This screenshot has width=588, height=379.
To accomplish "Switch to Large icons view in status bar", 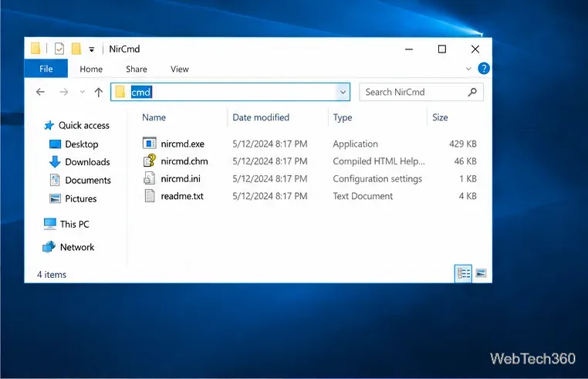I will 481,273.
